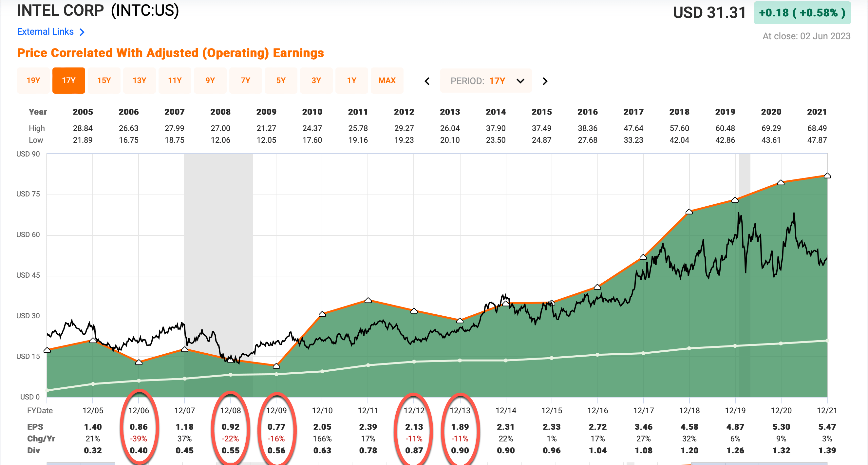Image resolution: width=868 pixels, height=465 pixels.
Task: Click the 12/06 EPS value 0.86
Action: coord(139,427)
